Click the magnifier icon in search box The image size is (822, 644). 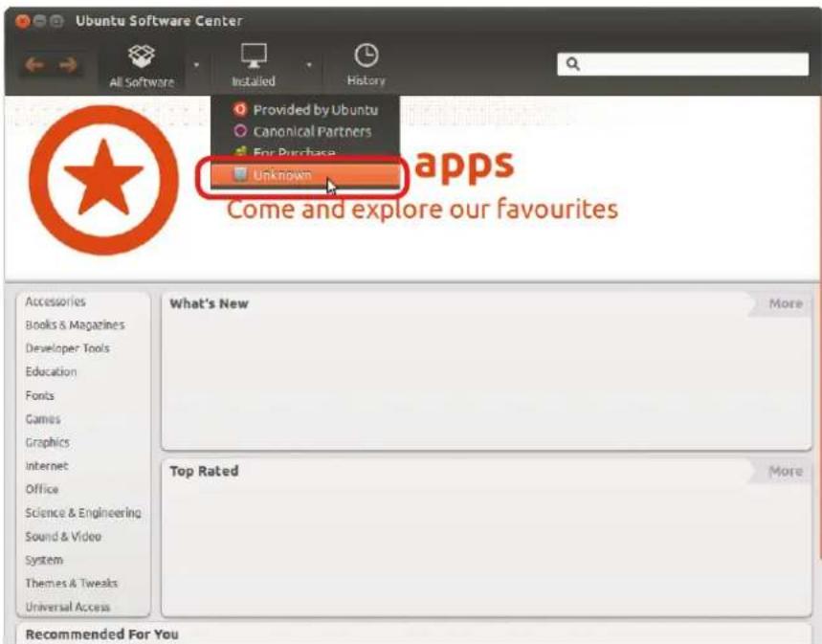pyautogui.click(x=572, y=64)
